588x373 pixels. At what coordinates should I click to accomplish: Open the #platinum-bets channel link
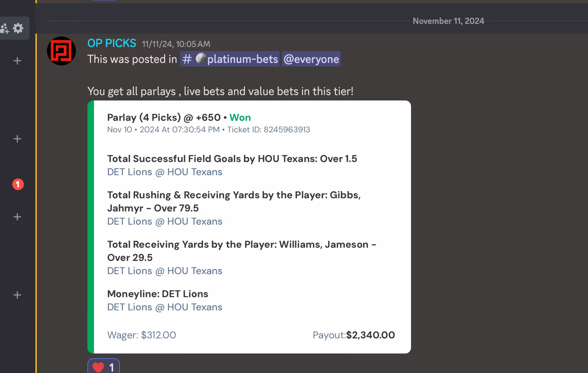pos(230,59)
